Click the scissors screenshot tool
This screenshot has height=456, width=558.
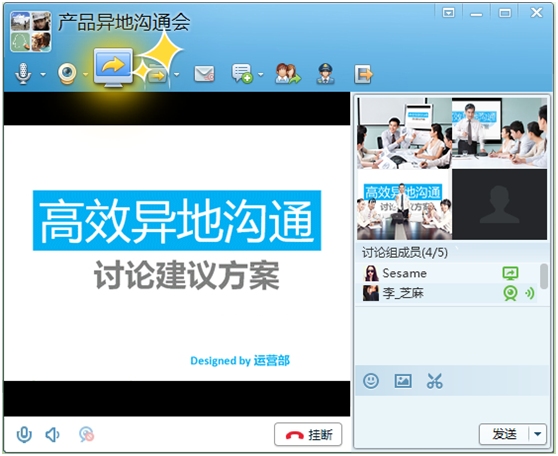(435, 381)
